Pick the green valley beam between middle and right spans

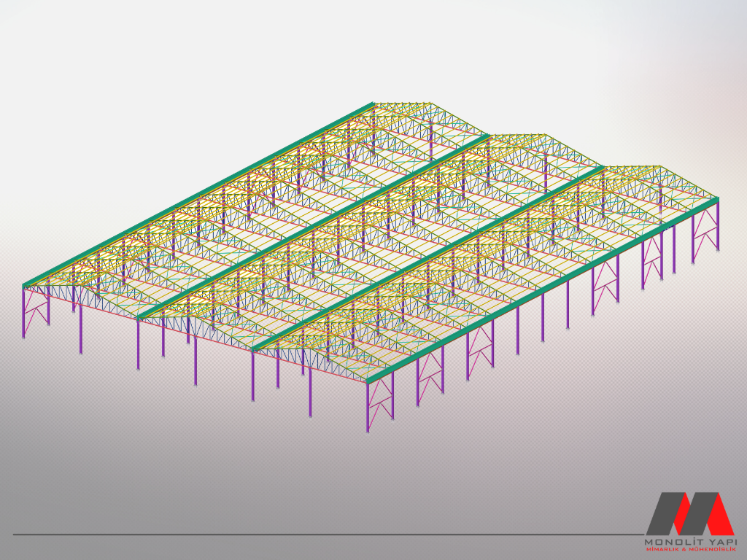click(429, 257)
